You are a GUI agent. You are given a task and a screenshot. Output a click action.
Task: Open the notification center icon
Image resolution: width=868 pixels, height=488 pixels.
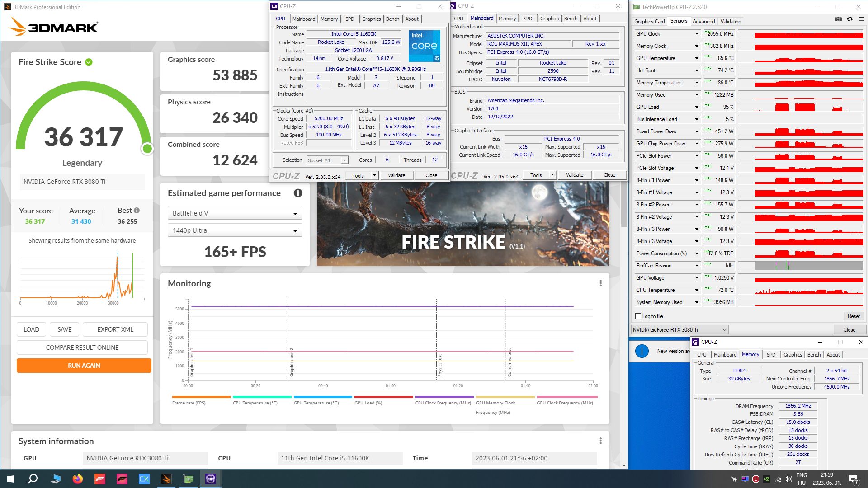854,479
